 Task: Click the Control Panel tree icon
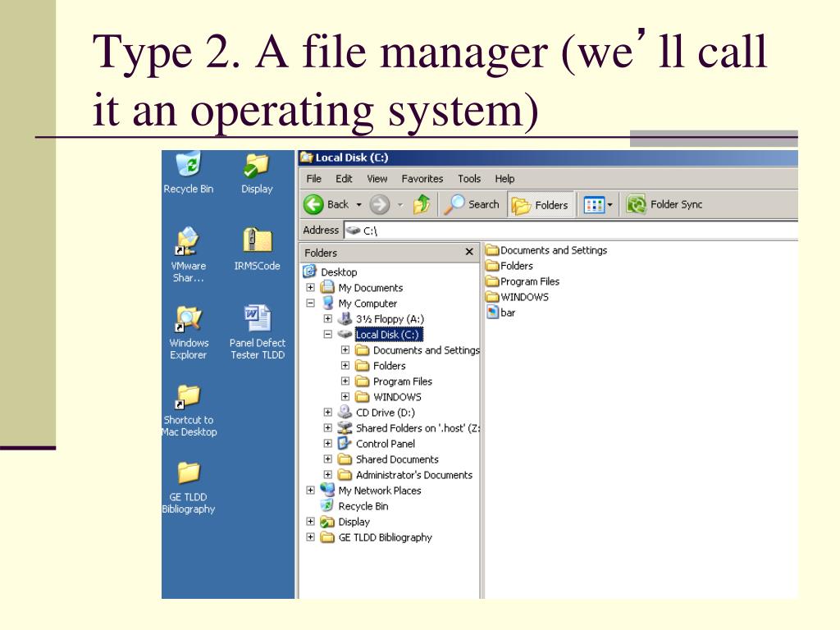pyautogui.click(x=345, y=444)
